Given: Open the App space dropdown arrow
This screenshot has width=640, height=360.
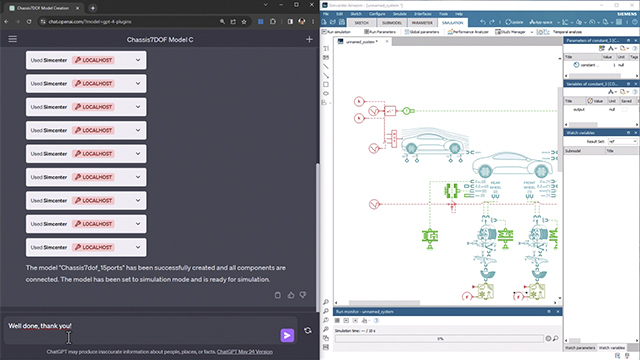Looking at the screenshot, I should 558,22.
